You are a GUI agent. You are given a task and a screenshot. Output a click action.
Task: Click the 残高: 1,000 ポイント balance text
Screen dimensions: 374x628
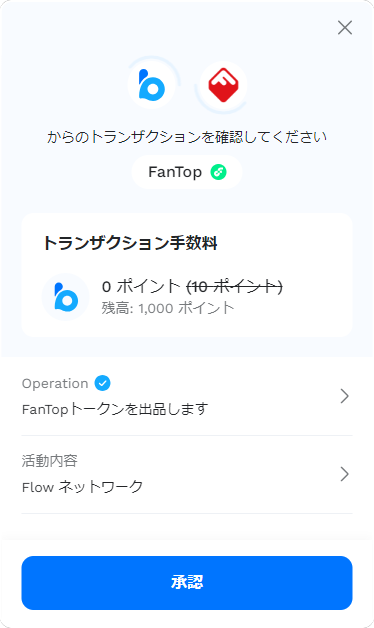pyautogui.click(x=167, y=308)
